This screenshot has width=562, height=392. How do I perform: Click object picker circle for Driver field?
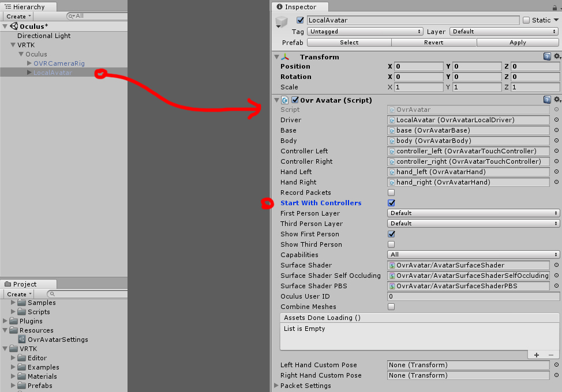[556, 120]
